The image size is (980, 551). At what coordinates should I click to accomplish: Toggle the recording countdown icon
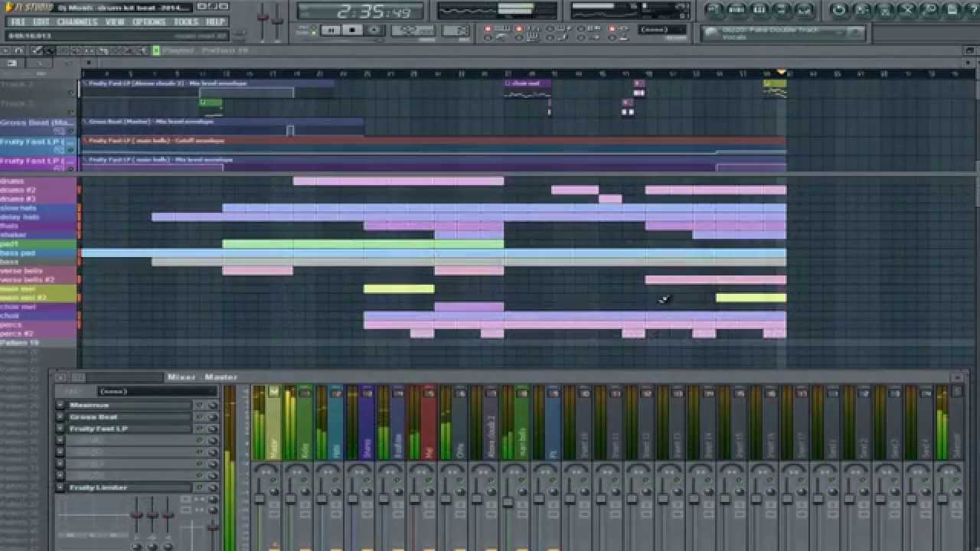pyautogui.click(x=534, y=29)
